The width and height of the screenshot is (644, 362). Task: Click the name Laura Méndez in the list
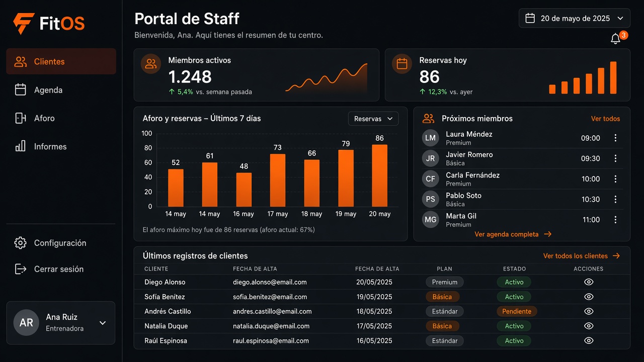coord(469,134)
